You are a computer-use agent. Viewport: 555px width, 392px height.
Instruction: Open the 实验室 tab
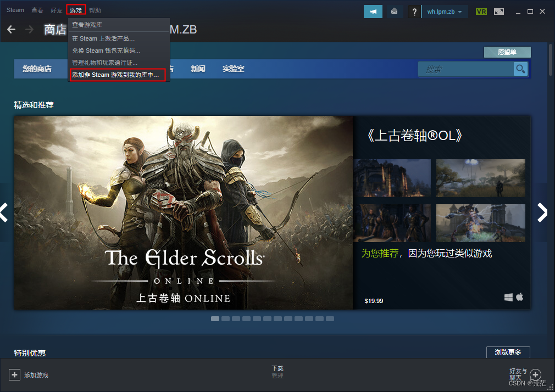[x=233, y=69]
